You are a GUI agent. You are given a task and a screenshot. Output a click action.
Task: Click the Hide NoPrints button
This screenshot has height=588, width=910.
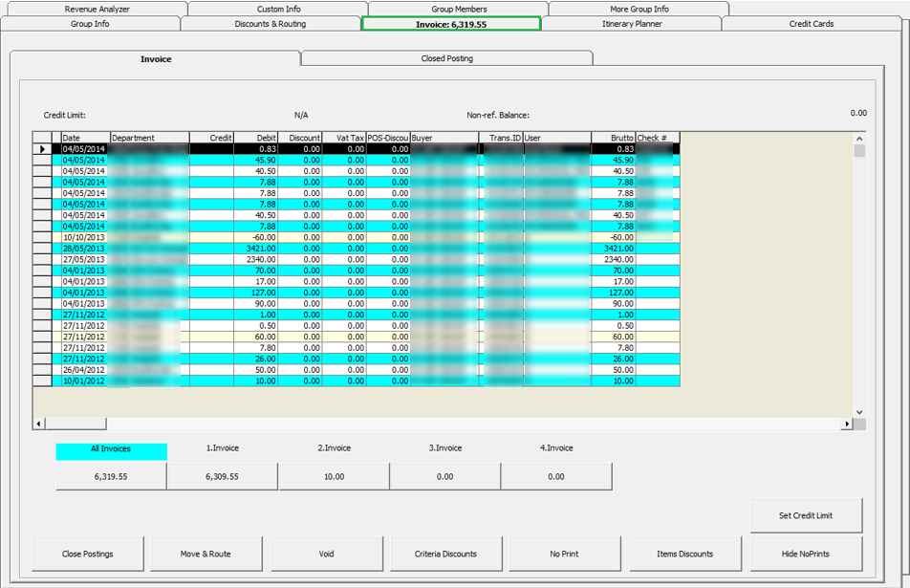pyautogui.click(x=806, y=554)
